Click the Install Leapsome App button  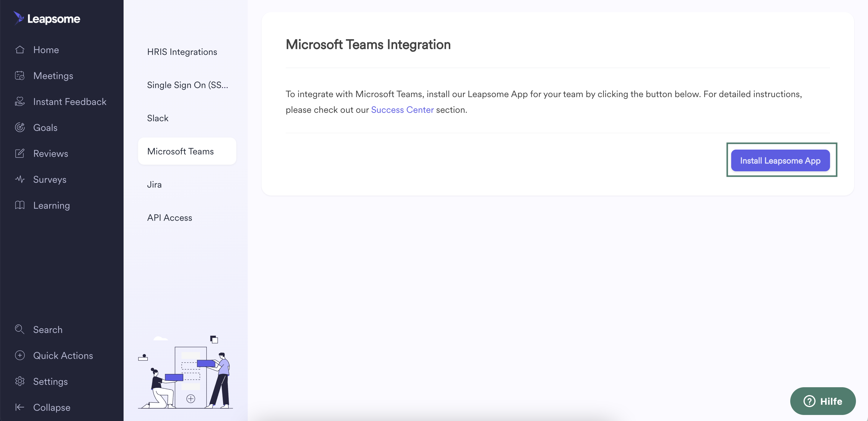click(780, 160)
